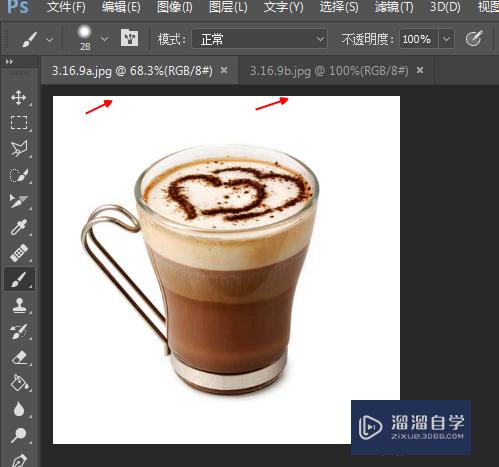
Task: Expand the brush preset picker arrow
Action: coord(104,39)
